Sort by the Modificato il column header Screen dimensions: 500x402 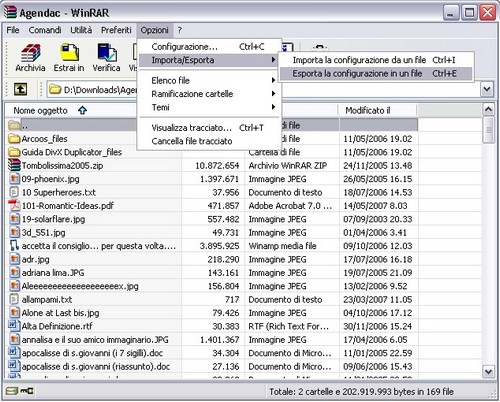point(378,110)
